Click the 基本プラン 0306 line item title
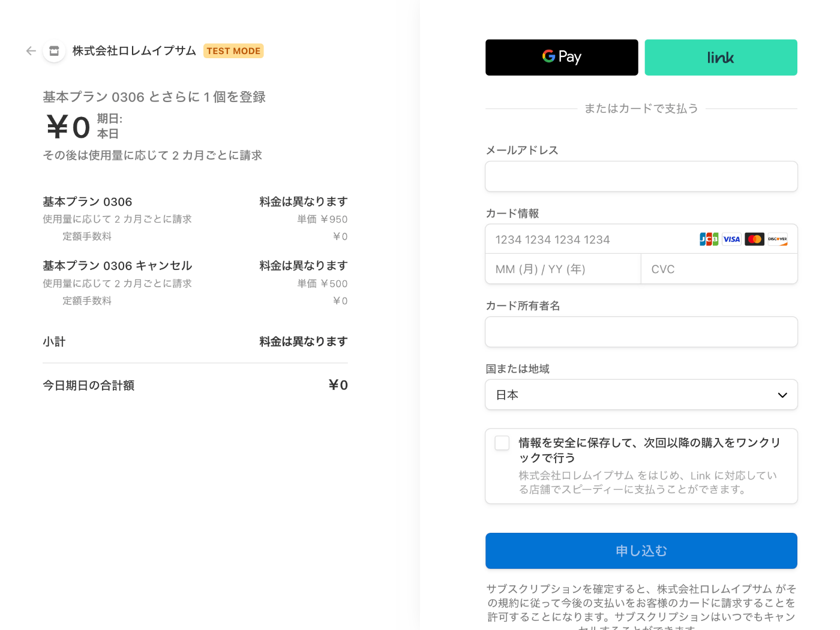This screenshot has height=630, width=840. point(88,202)
